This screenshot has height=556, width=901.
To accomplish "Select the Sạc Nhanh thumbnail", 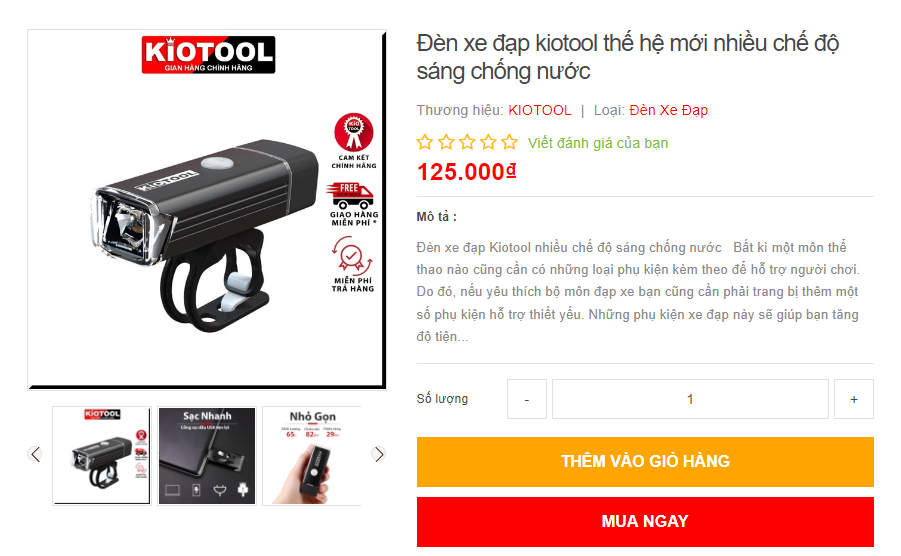I will coord(207,455).
